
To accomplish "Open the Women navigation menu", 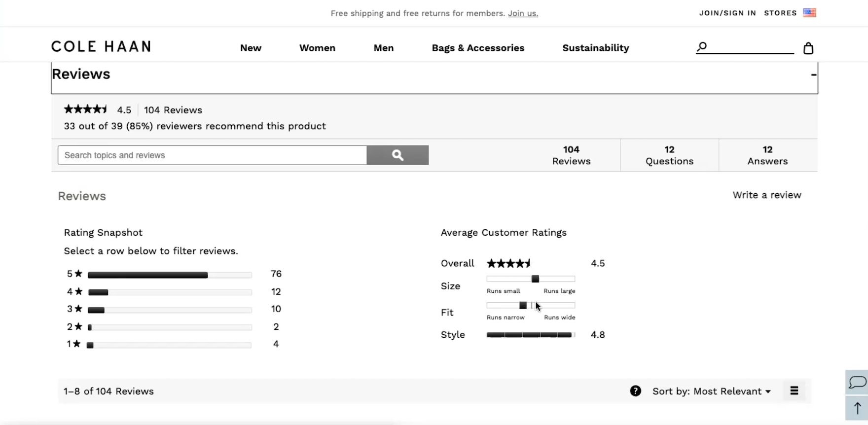I will (317, 48).
